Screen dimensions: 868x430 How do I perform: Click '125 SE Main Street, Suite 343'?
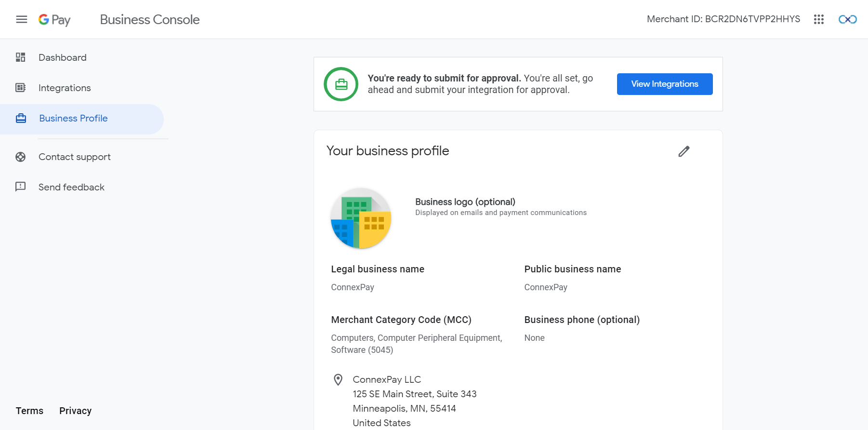tap(415, 394)
